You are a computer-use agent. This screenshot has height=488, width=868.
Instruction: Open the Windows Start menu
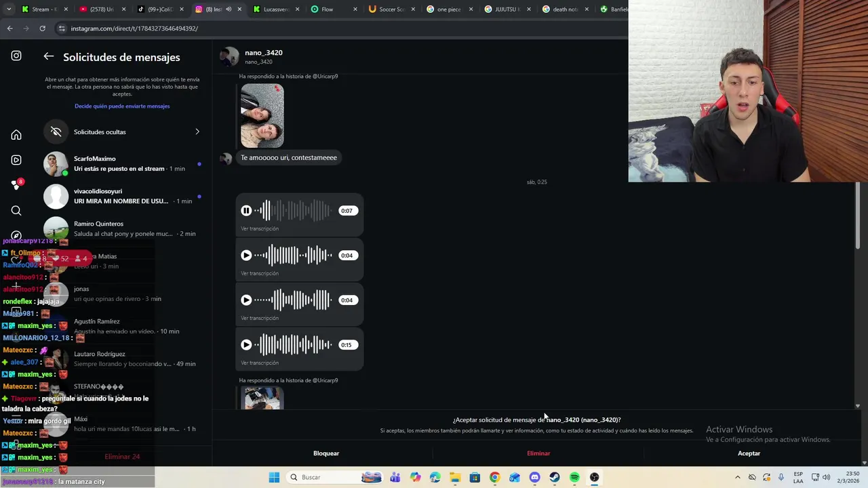click(x=274, y=477)
